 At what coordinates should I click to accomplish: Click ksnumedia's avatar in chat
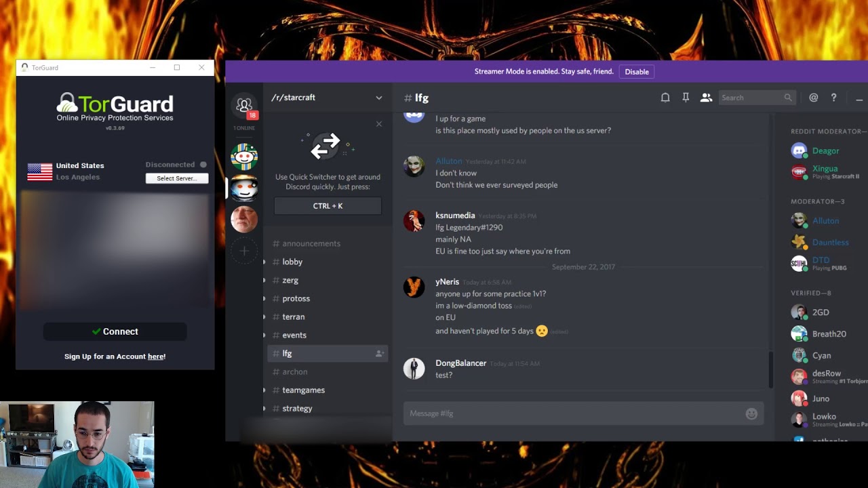click(x=414, y=220)
